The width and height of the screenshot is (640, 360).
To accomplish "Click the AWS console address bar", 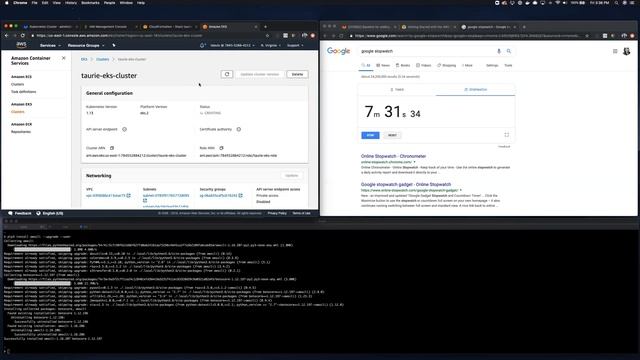I will point(149,36).
